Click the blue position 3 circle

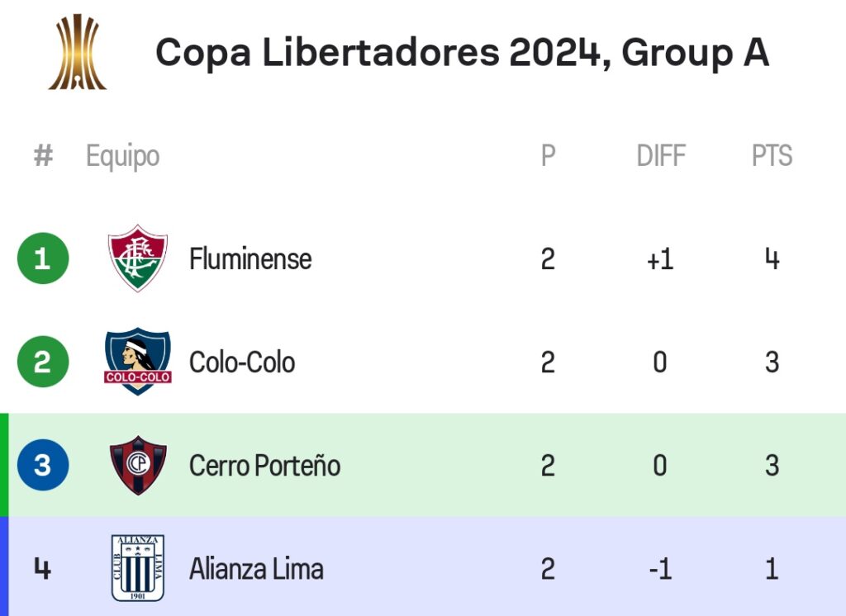(x=43, y=465)
